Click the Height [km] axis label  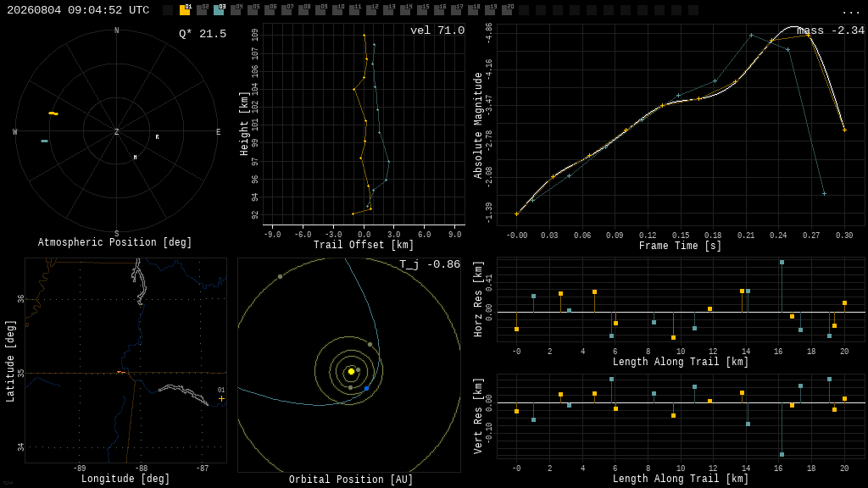point(243,124)
